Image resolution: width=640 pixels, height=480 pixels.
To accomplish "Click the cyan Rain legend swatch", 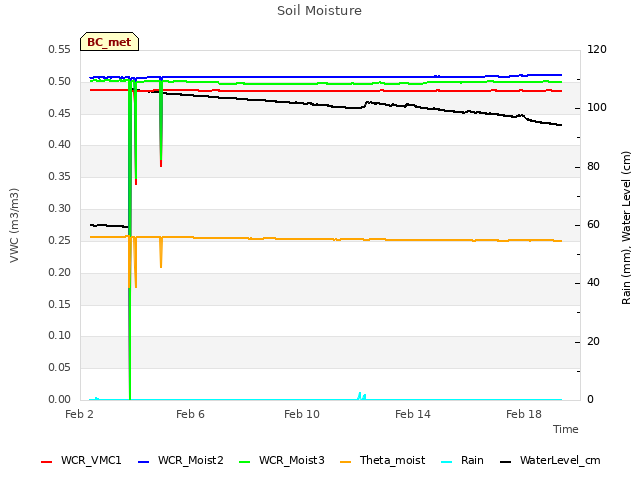I will (447, 462).
